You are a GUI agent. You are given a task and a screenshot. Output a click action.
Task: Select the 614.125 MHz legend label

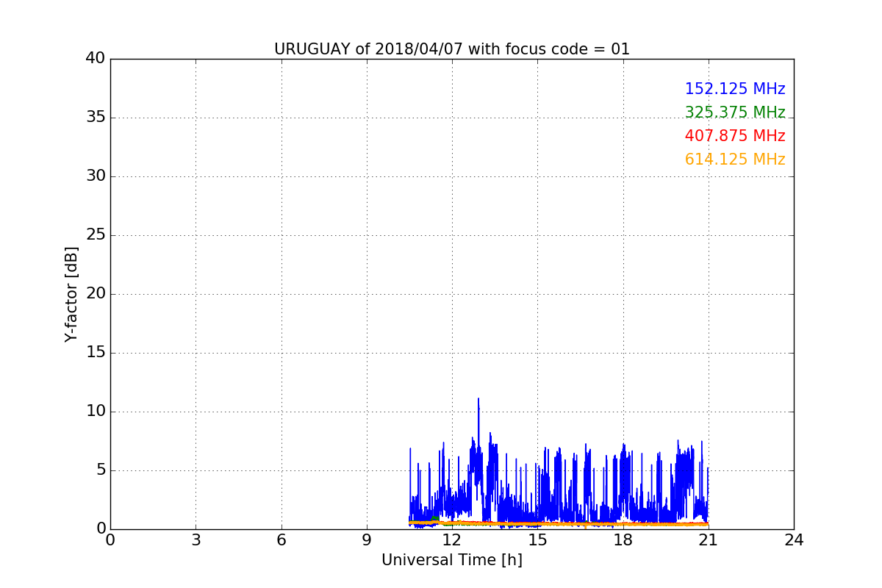coord(735,159)
